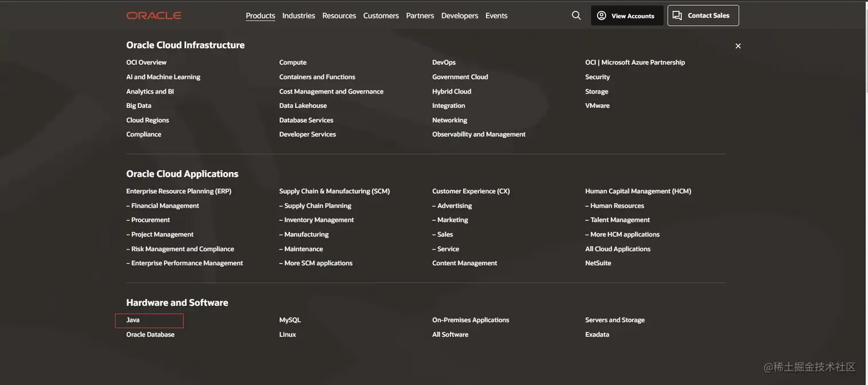Viewport: 868px width, 385px height.
Task: Open Observability and Management
Action: tap(479, 134)
